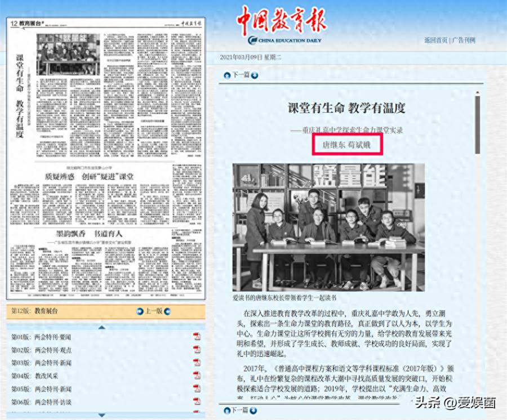The height and width of the screenshot is (420, 507).
Task: Click the 第12版: 教育展台 page label
Action: [34, 311]
